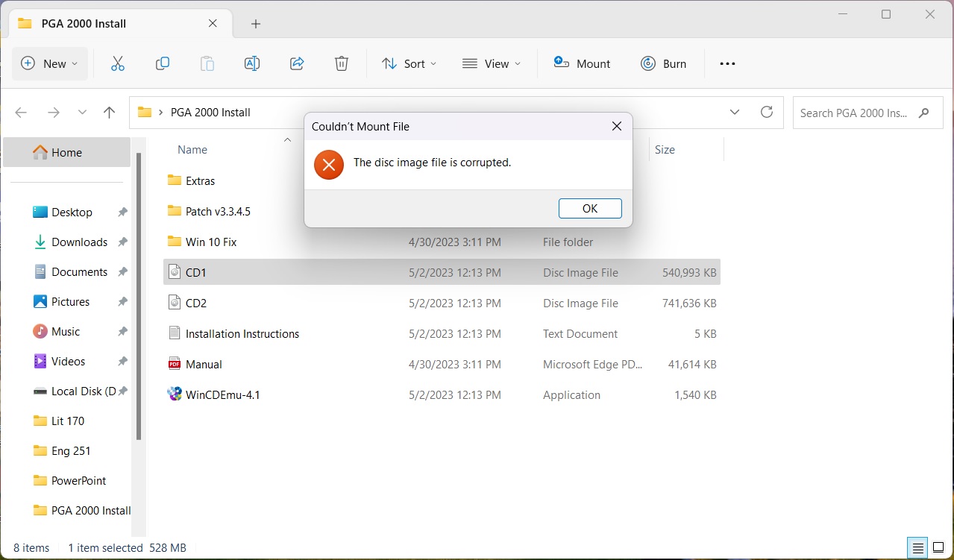Add a new tab with plus button

(x=256, y=24)
